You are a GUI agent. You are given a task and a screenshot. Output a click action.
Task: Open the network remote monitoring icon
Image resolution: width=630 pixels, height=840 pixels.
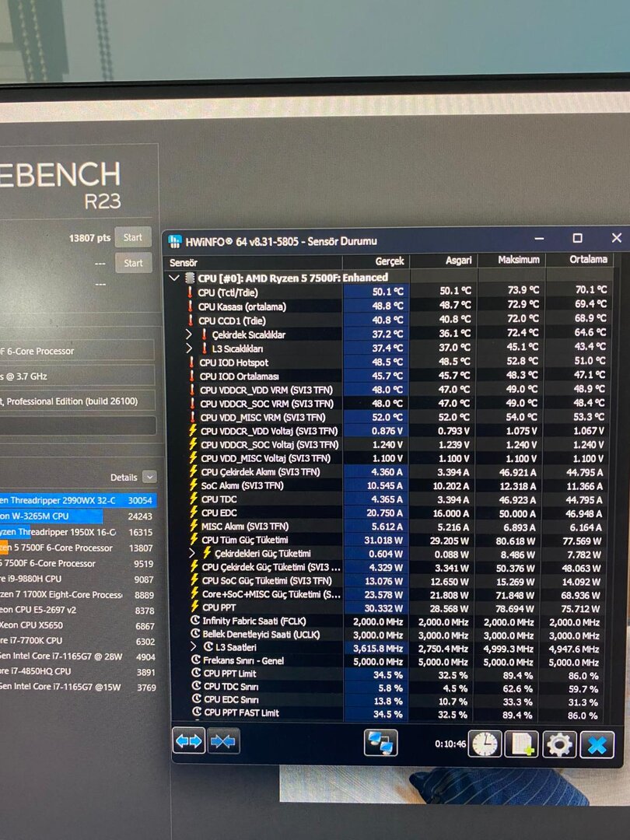381,743
